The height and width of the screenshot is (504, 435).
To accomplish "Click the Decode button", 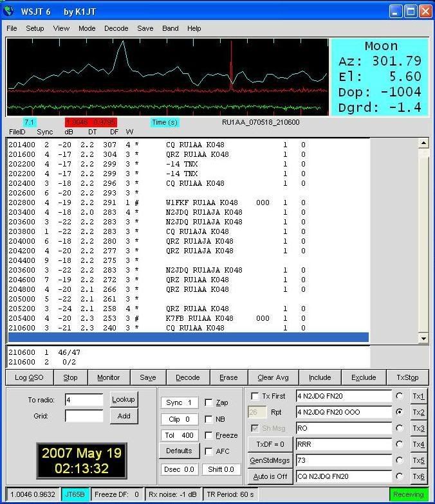I will pyautogui.click(x=188, y=377).
